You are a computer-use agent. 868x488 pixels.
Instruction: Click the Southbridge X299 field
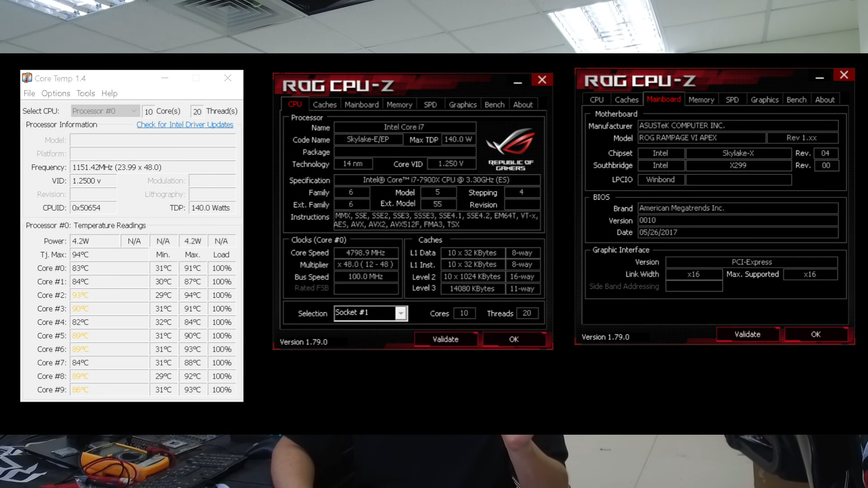pos(738,165)
